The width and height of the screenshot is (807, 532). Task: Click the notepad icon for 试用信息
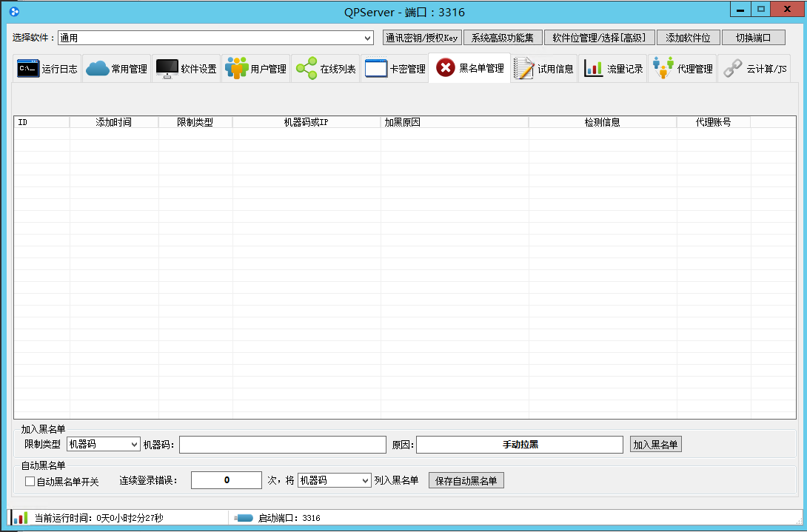coord(523,69)
